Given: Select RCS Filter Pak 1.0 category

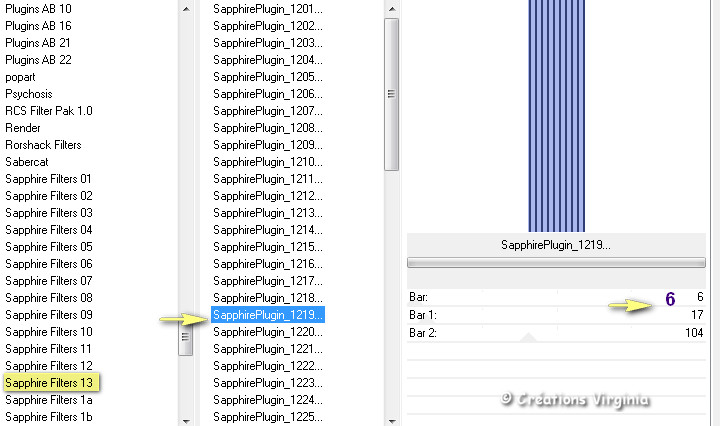Looking at the screenshot, I should click(x=49, y=111).
